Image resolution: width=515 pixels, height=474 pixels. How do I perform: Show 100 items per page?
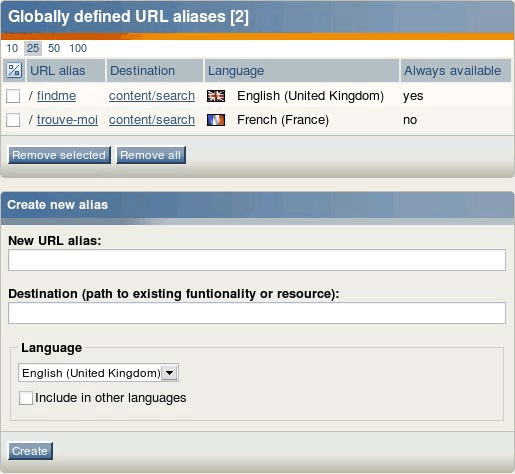(x=78, y=48)
